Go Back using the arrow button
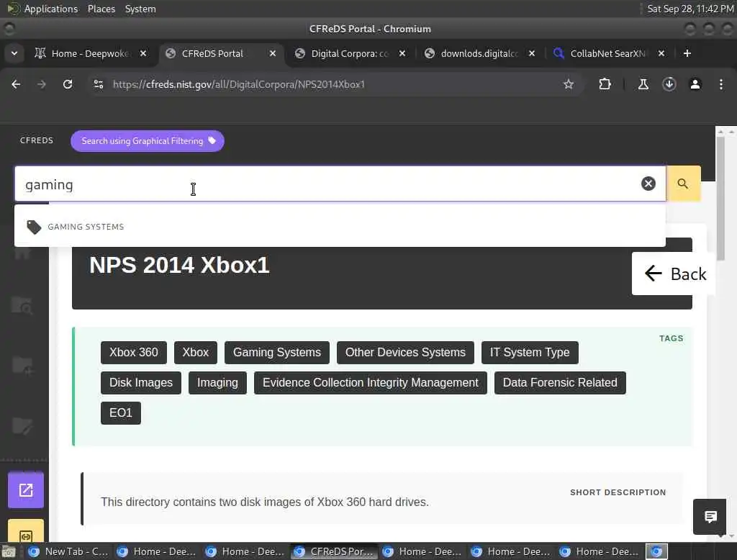Image resolution: width=737 pixels, height=560 pixels. 674,274
